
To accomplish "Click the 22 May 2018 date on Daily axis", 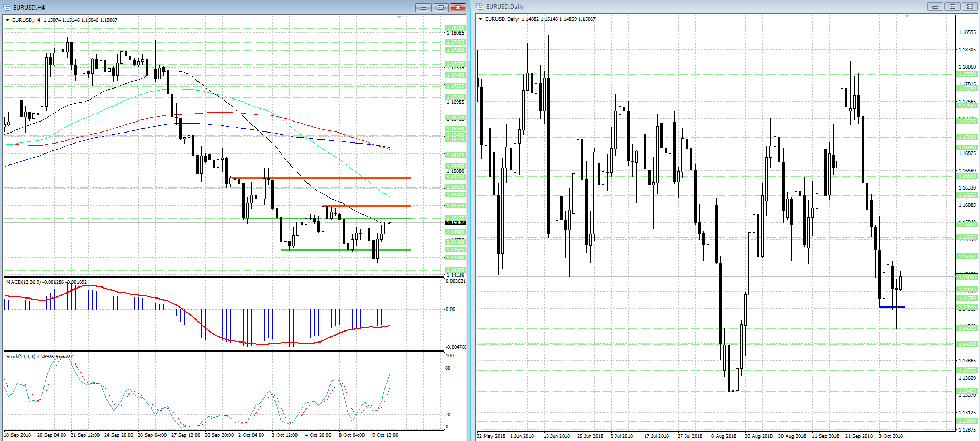I will [491, 436].
